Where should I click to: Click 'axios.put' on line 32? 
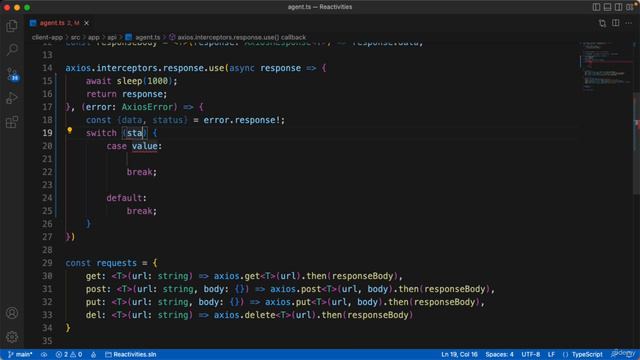[x=288, y=302]
